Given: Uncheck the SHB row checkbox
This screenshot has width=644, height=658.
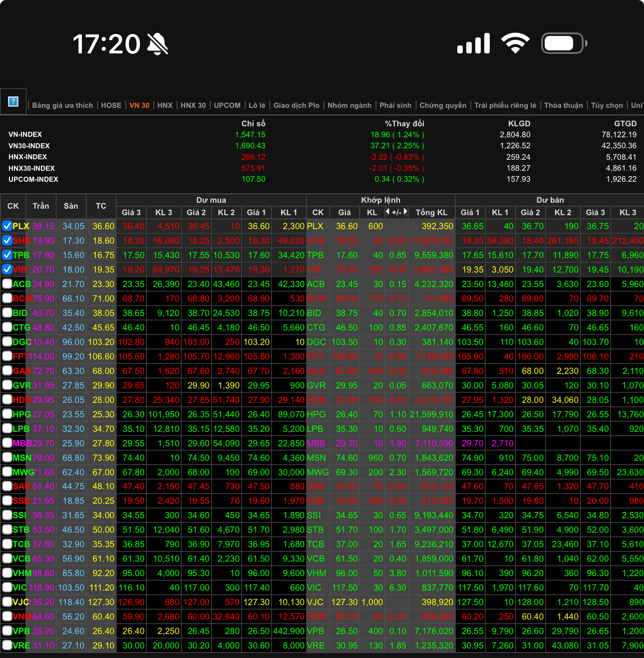Looking at the screenshot, I should [7, 240].
